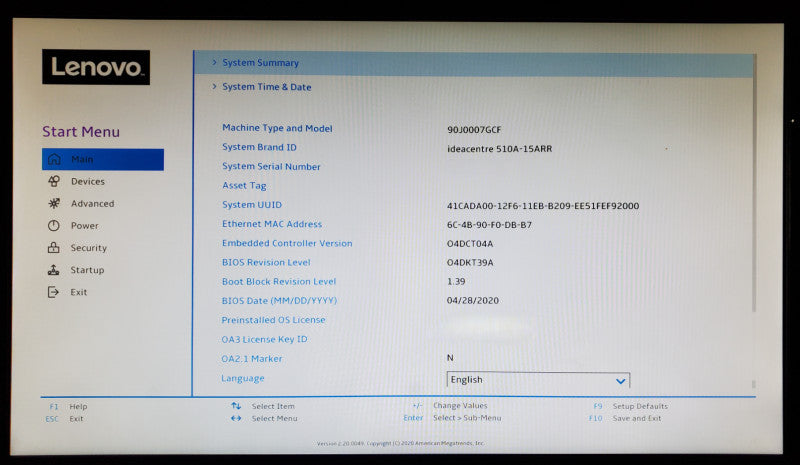Click the ESC Exit hint

pos(64,419)
